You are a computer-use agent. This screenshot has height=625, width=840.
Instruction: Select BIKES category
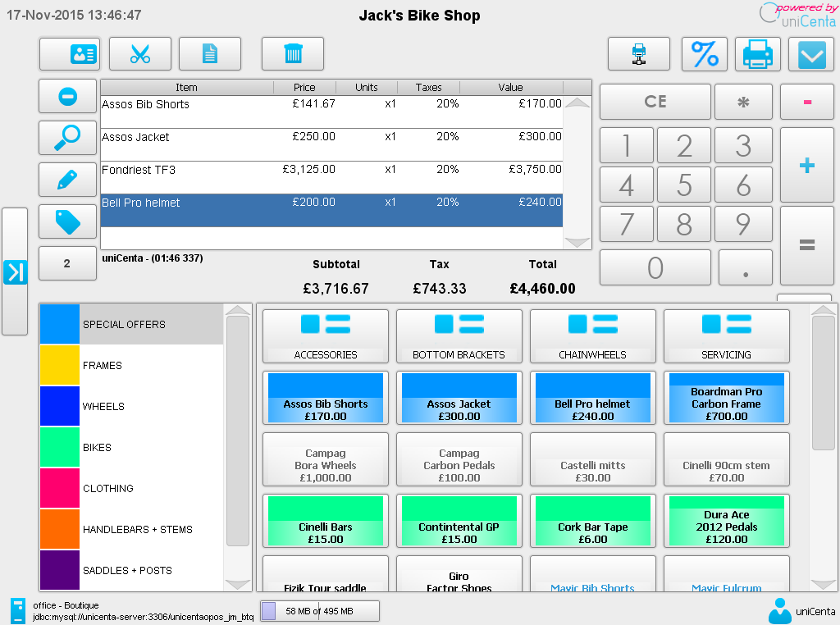pos(132,447)
